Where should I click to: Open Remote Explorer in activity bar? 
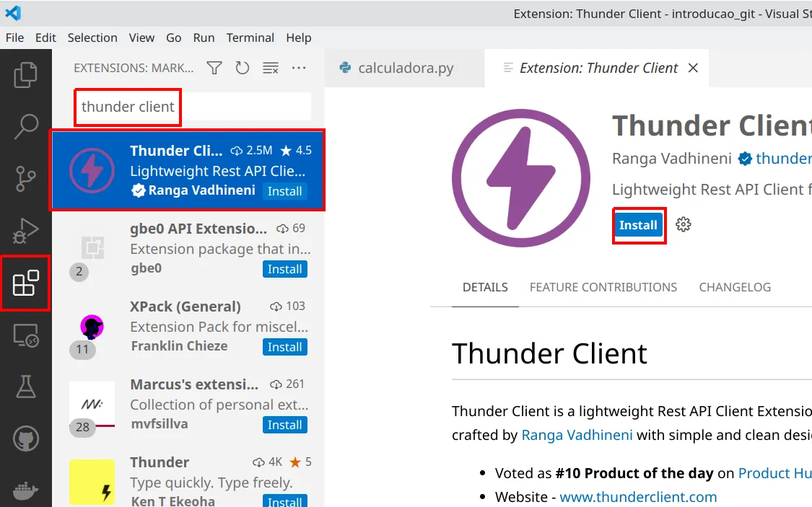click(25, 335)
